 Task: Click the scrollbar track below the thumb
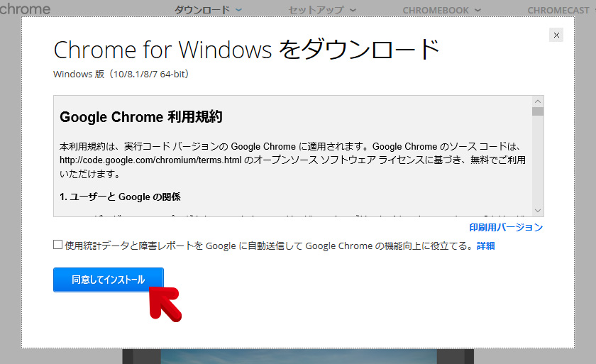(x=538, y=163)
